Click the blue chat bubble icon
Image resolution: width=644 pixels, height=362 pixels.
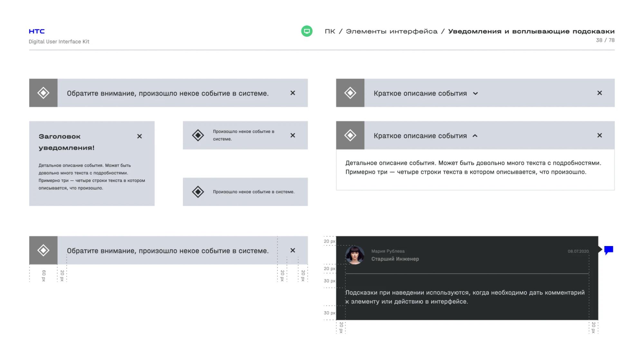tap(609, 250)
